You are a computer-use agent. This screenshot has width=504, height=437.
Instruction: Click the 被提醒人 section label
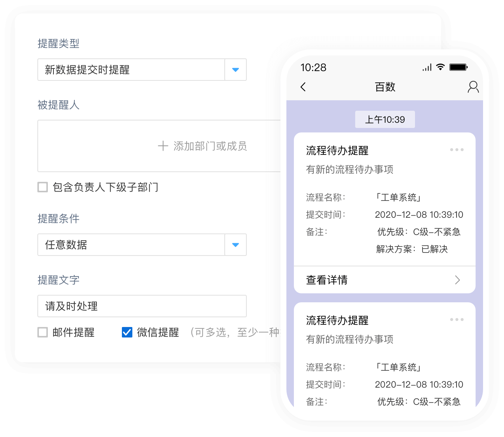(59, 105)
